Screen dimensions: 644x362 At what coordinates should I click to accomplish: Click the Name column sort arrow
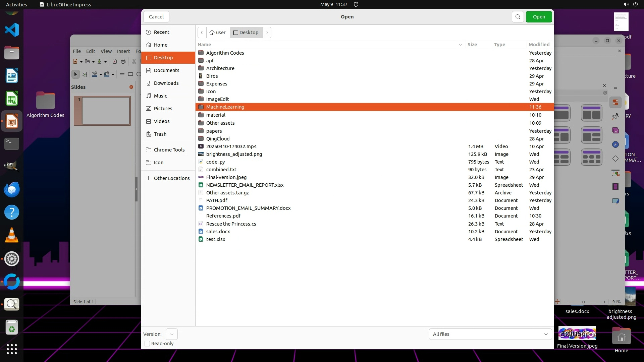460,45
